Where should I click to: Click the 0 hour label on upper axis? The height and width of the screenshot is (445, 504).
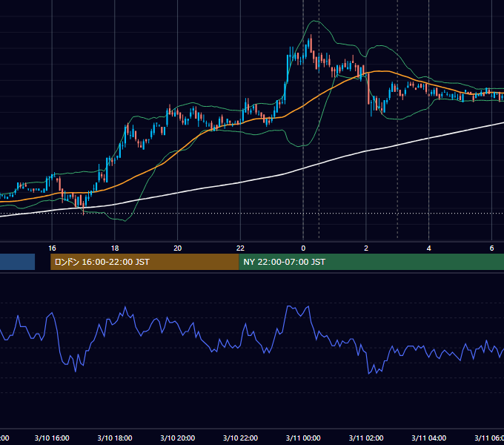coord(303,248)
